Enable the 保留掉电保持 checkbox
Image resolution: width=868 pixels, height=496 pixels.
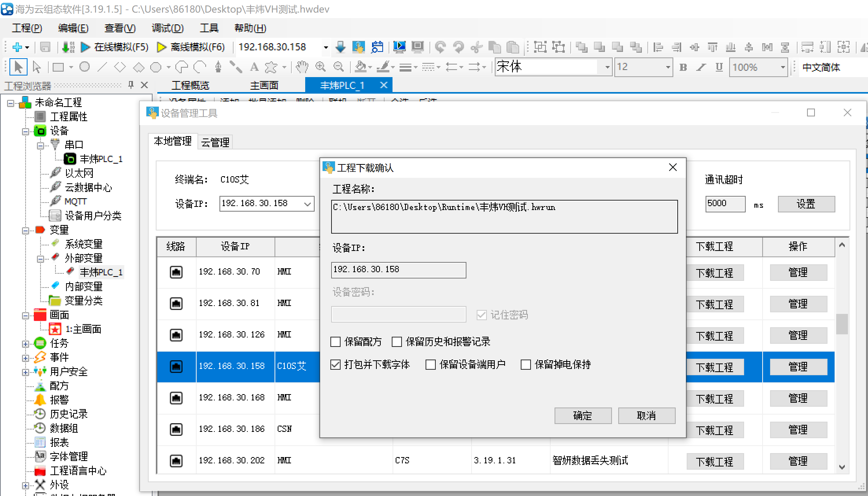(526, 365)
